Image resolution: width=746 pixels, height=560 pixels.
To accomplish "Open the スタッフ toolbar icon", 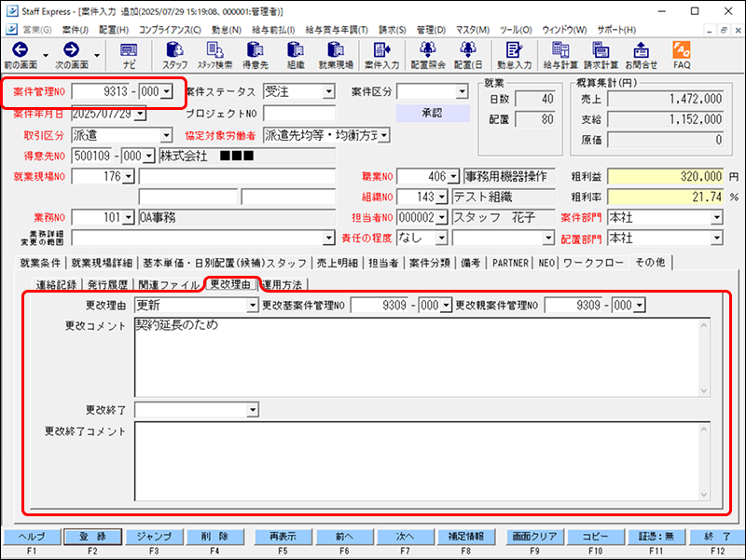I will [x=174, y=55].
